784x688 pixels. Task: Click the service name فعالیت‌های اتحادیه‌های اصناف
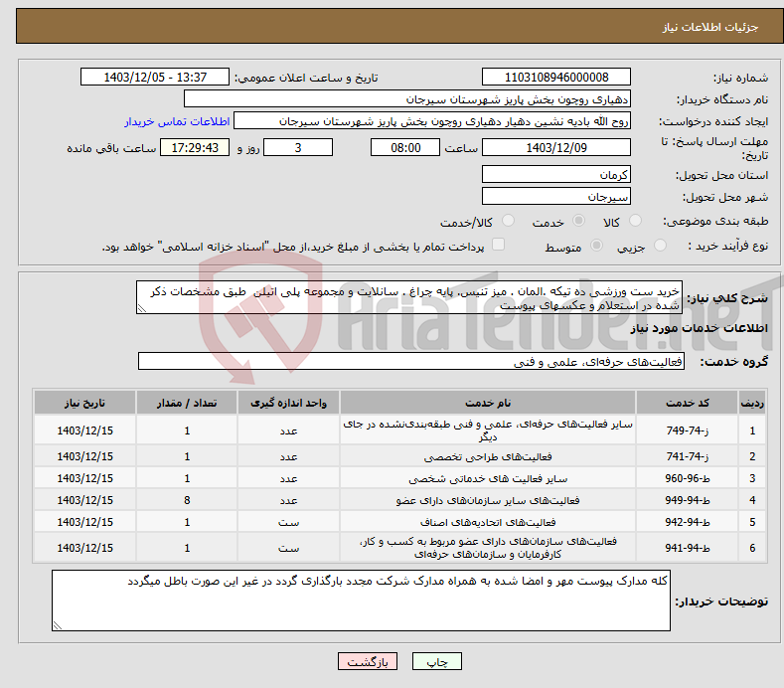pos(488,522)
